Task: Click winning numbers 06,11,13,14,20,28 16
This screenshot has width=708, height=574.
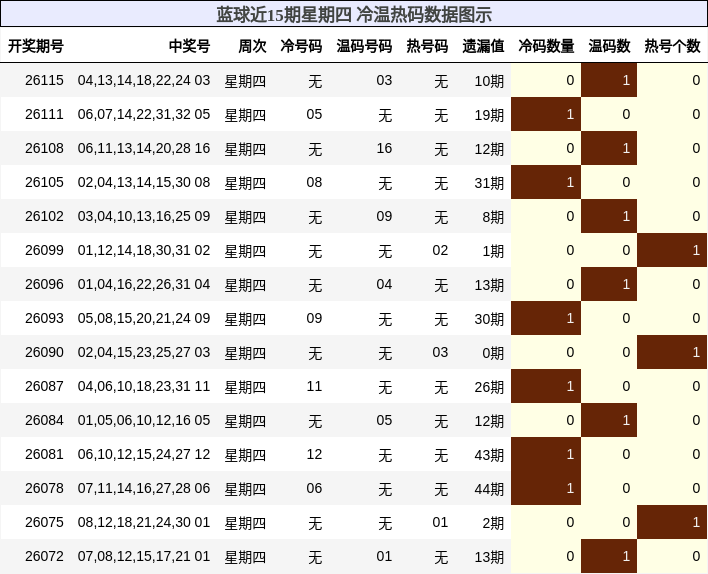Action: 144,148
